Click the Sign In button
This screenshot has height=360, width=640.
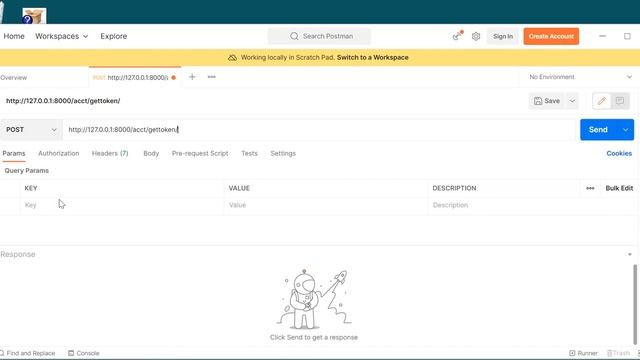point(503,36)
